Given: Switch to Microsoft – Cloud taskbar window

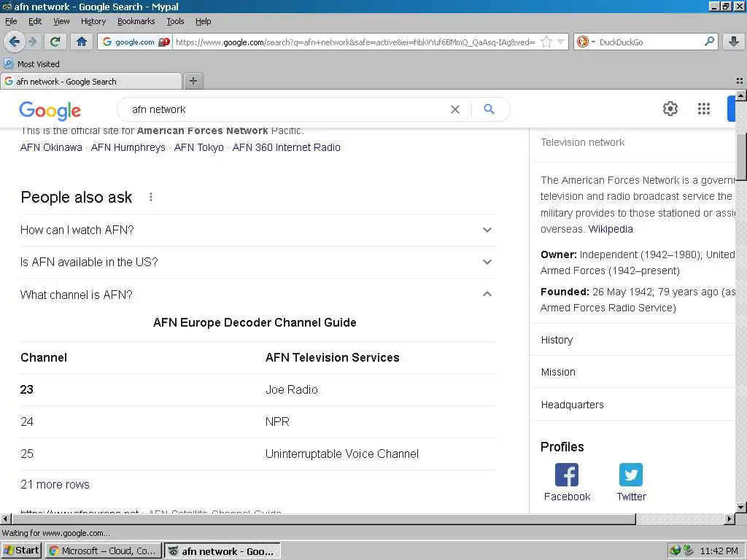Looking at the screenshot, I should (104, 551).
